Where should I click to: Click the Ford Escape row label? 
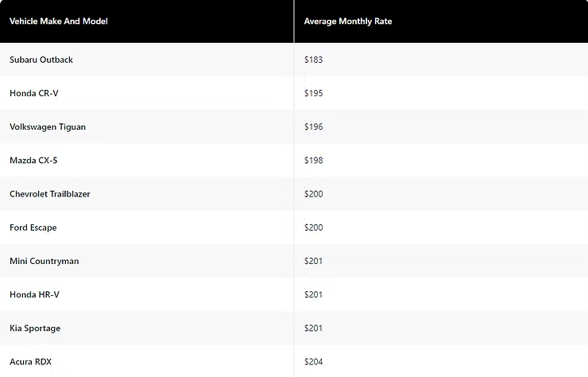point(33,227)
